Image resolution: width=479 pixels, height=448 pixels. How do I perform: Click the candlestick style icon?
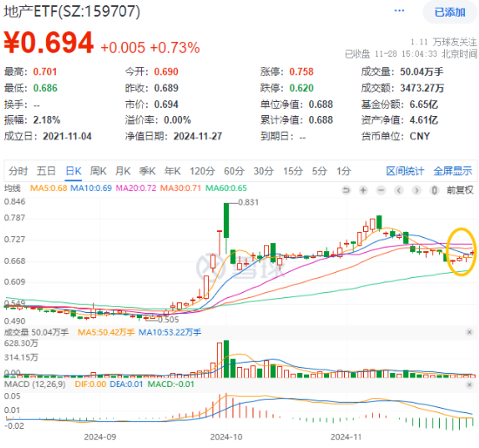[434, 191]
